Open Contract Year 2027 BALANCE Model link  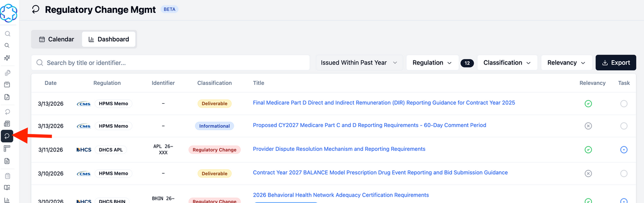point(380,173)
